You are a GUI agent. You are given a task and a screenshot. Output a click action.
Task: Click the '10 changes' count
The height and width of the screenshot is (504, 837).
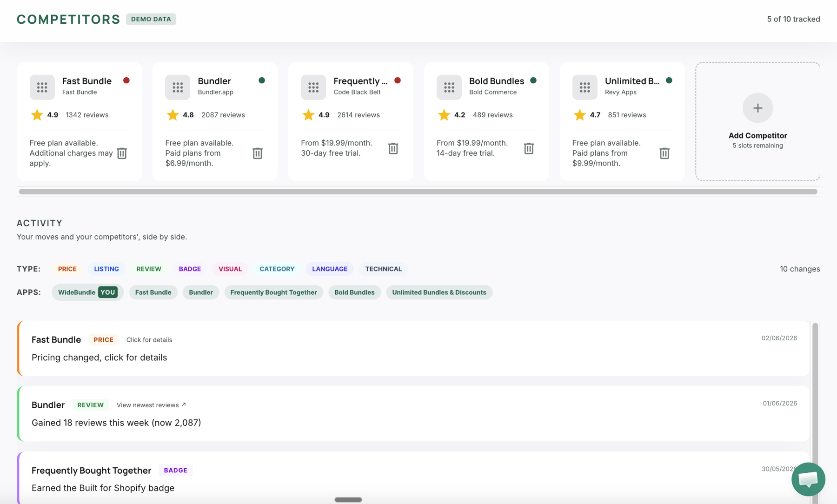point(800,269)
